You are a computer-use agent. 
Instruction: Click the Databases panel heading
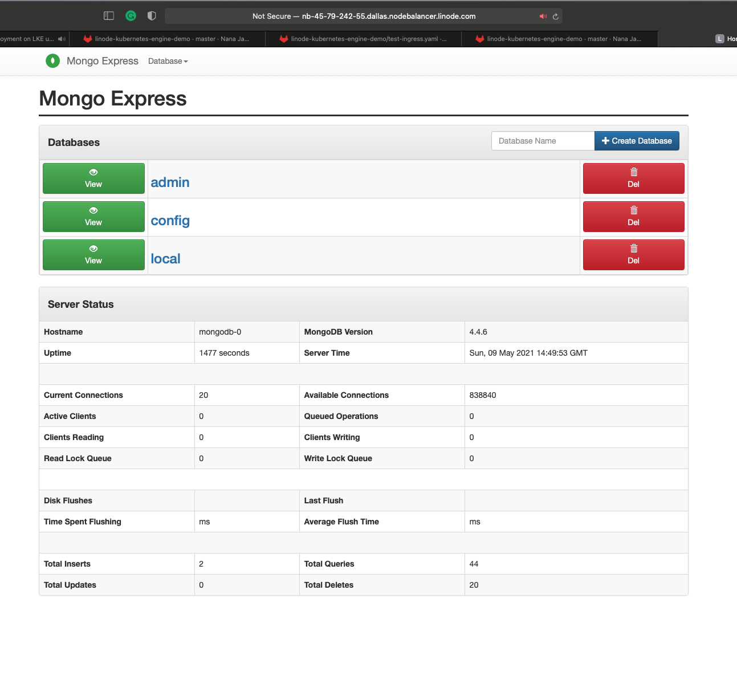74,143
